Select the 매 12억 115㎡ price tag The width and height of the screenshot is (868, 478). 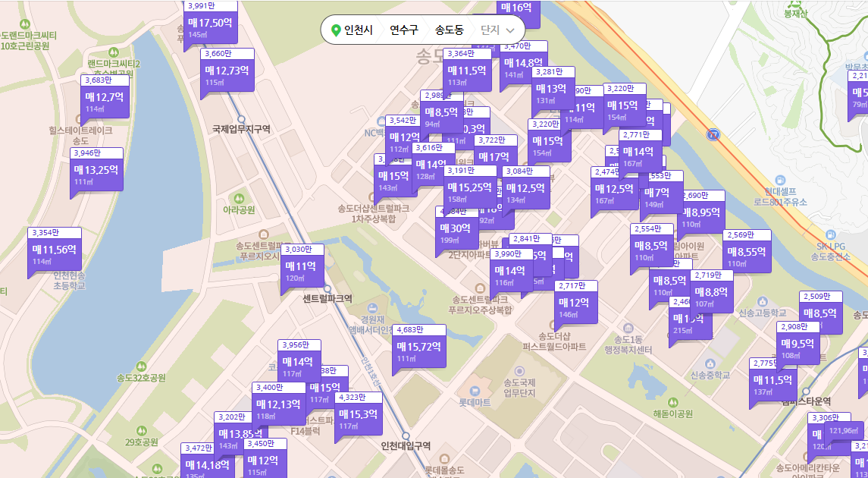click(x=265, y=458)
